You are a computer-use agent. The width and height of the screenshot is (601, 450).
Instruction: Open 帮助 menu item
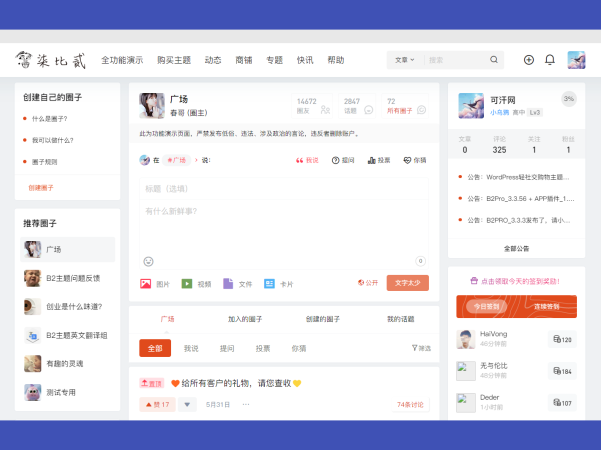click(x=335, y=60)
